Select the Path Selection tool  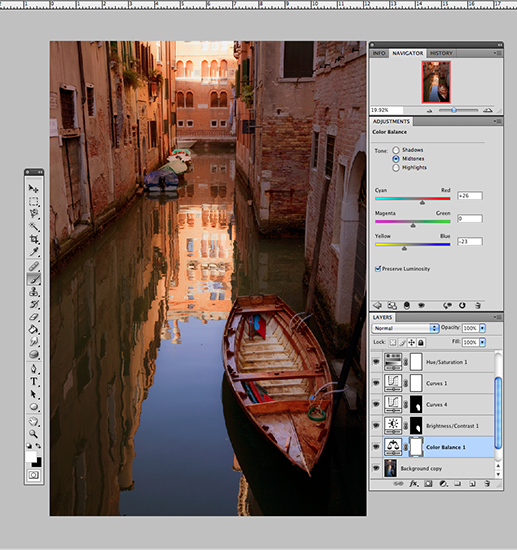click(x=34, y=394)
